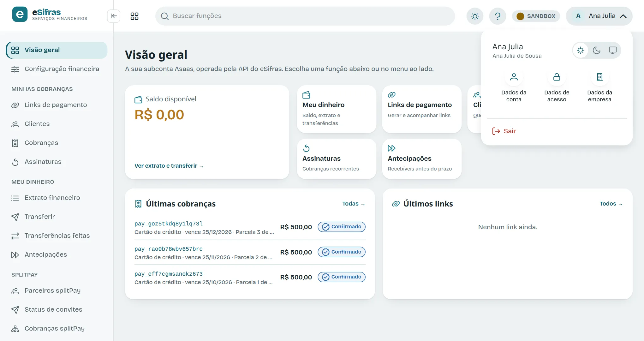Open the Links de pagamento card

[422, 109]
